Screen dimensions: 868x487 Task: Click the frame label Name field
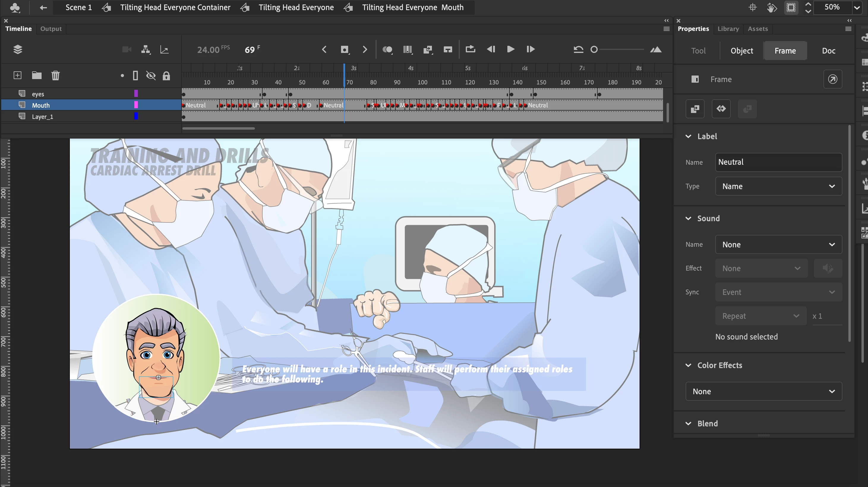pyautogui.click(x=778, y=162)
